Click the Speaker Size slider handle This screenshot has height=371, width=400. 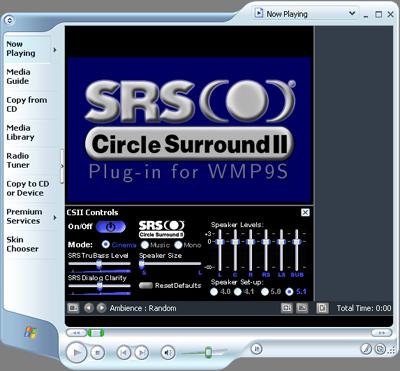(x=141, y=264)
